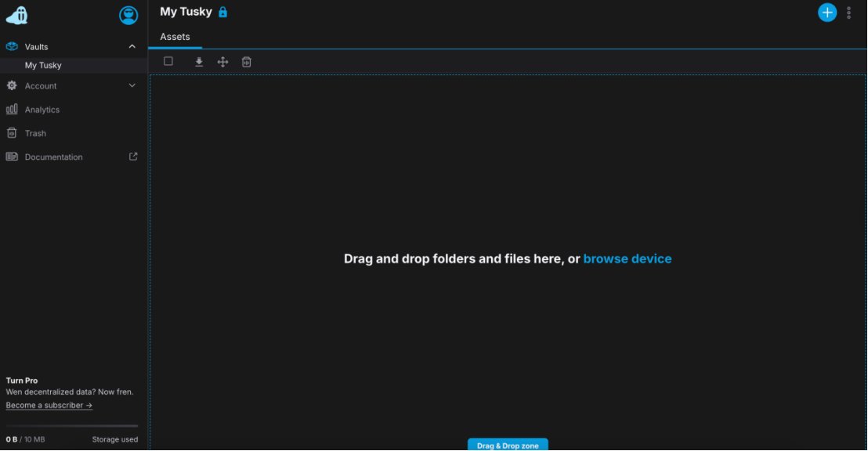The width and height of the screenshot is (868, 451).
Task: Click the delete toolbar icon
Action: pos(246,62)
